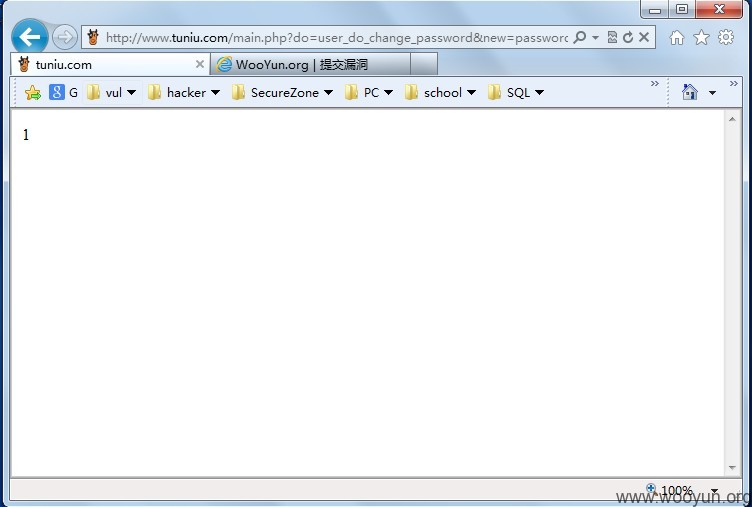Expand the hacker favorites folder

point(184,92)
